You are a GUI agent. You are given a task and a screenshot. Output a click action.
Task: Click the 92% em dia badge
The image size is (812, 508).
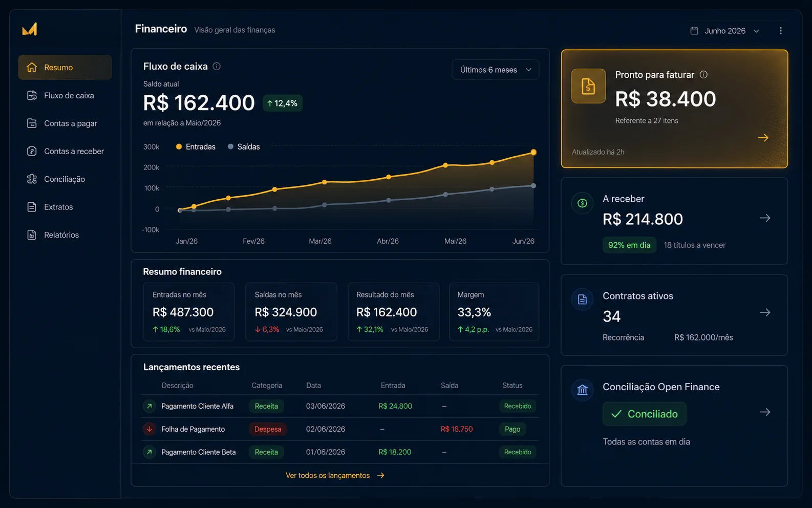pyautogui.click(x=629, y=245)
